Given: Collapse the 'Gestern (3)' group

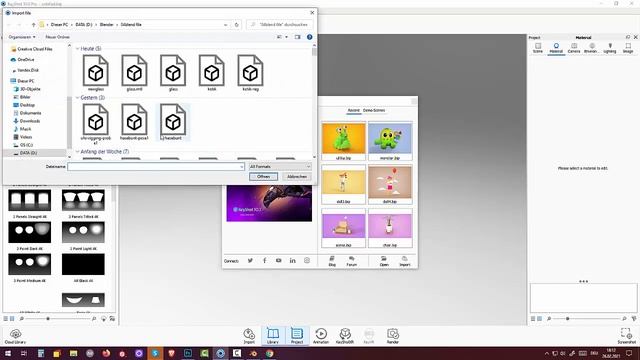Looking at the screenshot, I should click(x=78, y=98).
